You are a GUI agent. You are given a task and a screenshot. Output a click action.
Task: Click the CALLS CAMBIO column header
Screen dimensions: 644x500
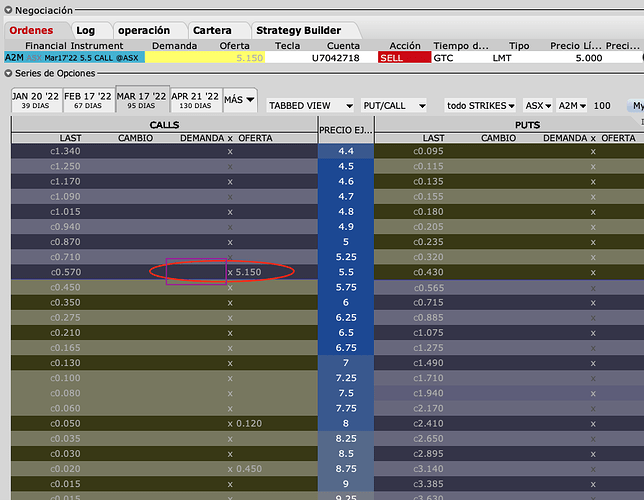(136, 138)
